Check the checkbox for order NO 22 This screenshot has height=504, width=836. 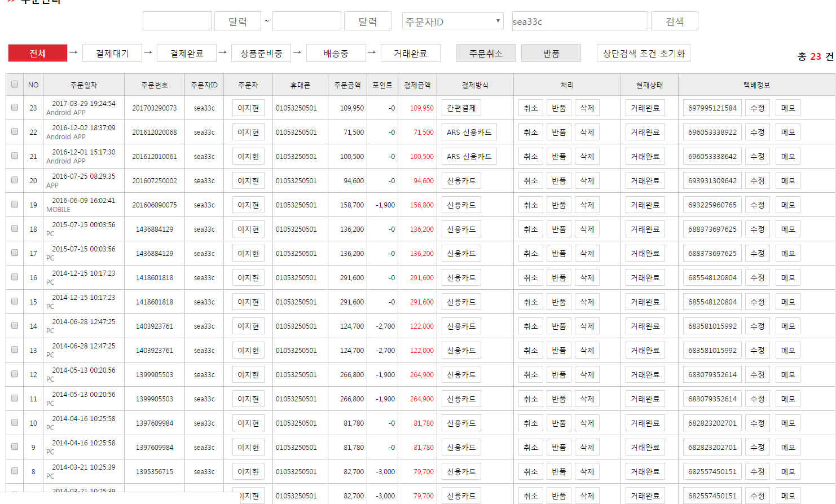[15, 131]
